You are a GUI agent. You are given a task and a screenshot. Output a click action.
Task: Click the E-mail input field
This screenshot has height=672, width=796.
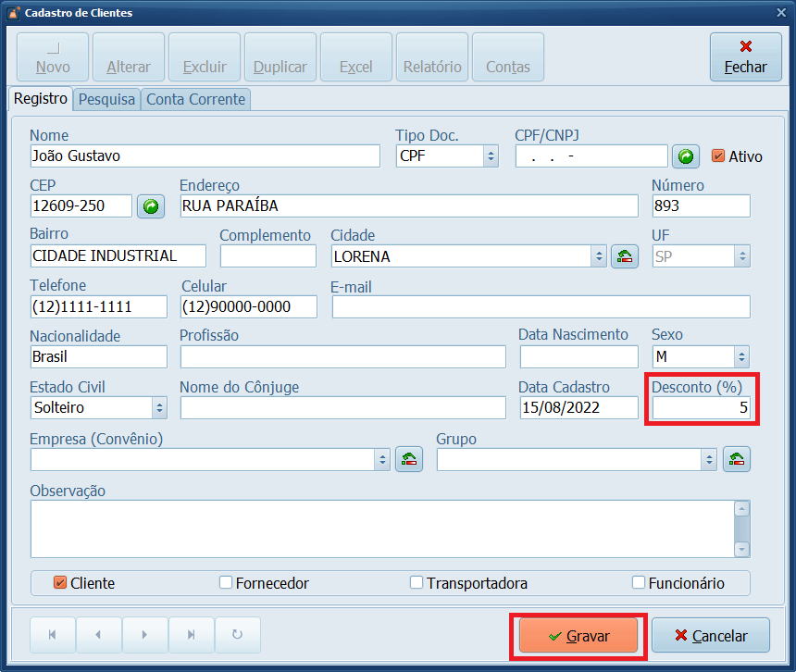coord(541,307)
